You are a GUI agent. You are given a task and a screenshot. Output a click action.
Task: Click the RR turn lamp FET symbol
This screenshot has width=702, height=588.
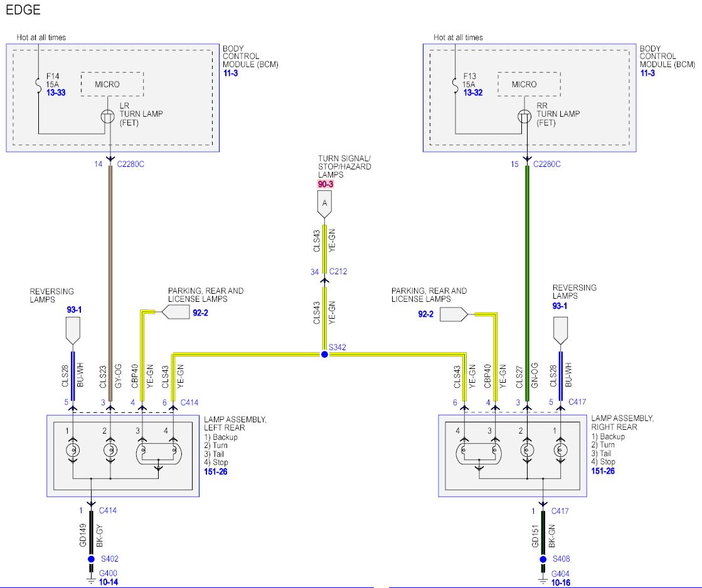[x=524, y=116]
